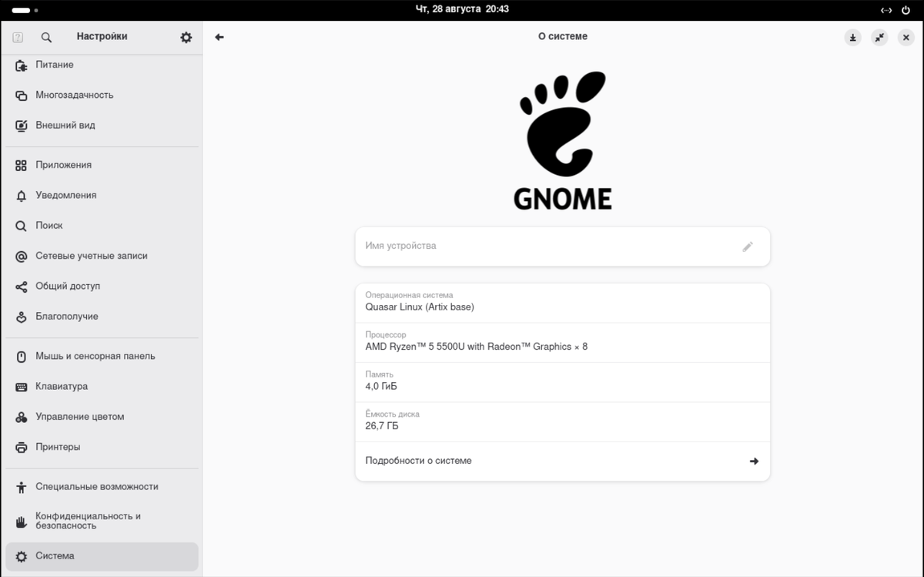Click the Благополучие wellbeing icon
Viewport: 924px width, 577px height.
21,316
